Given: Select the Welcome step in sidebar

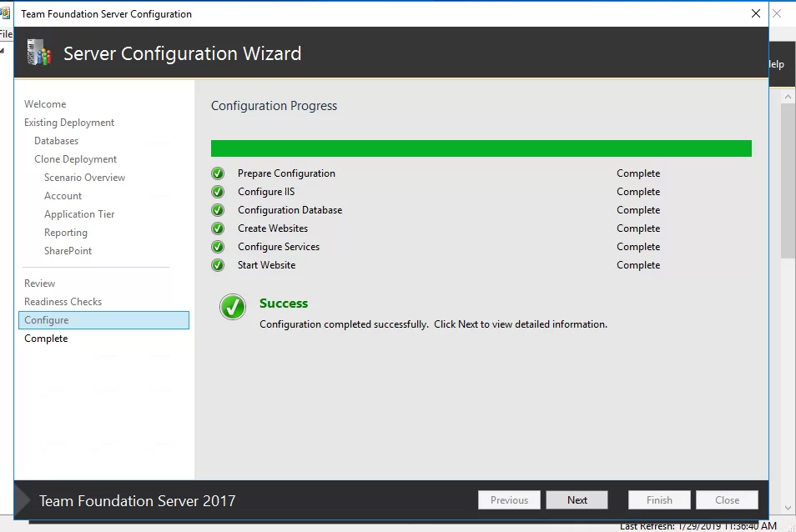Looking at the screenshot, I should (45, 104).
